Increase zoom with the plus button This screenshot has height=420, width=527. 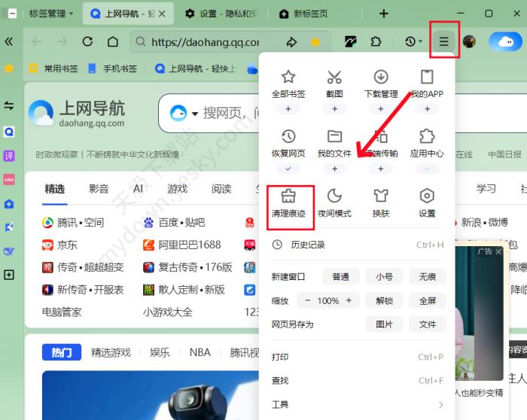pos(349,300)
